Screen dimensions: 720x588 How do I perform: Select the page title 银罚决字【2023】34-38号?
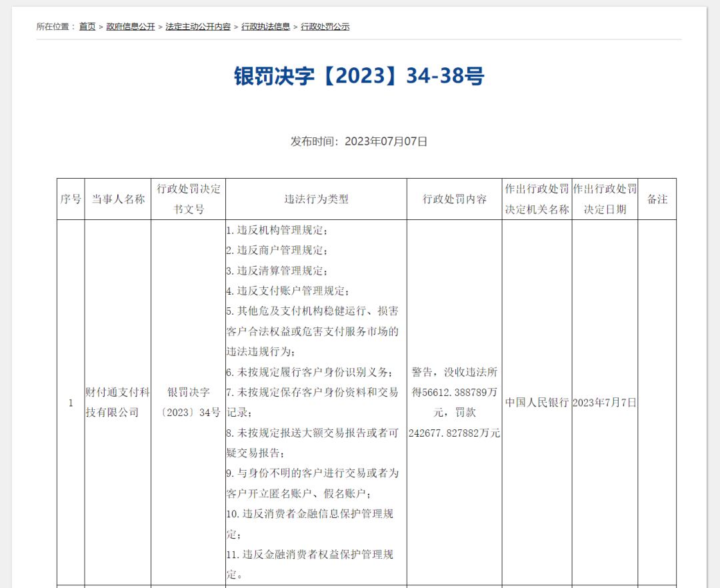point(359,76)
